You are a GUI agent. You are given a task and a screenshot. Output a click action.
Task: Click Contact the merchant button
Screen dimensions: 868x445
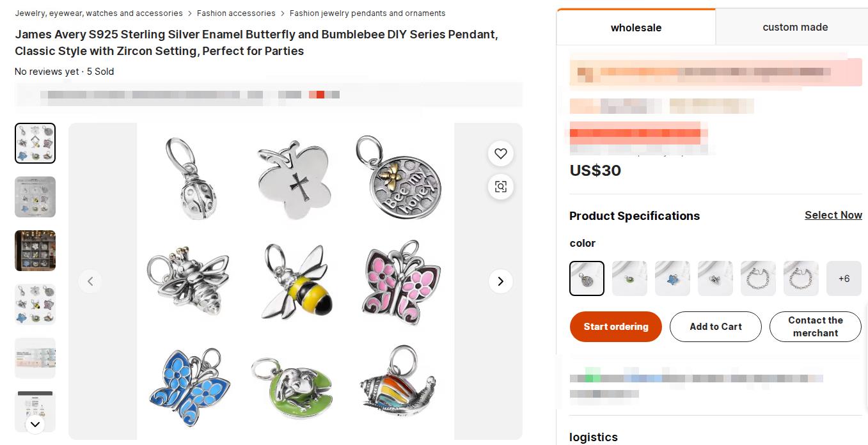point(815,327)
